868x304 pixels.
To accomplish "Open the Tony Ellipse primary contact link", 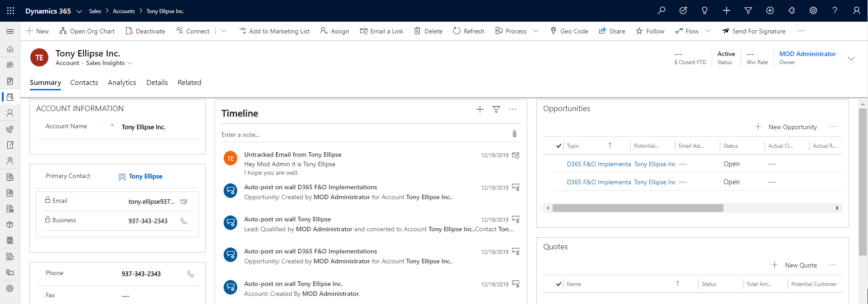I will coord(145,177).
